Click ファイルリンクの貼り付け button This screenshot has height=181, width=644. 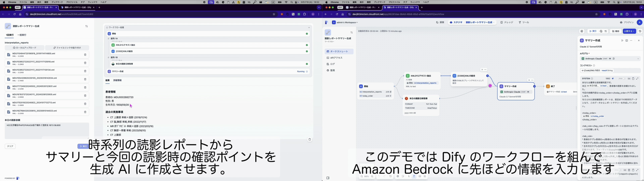click(x=67, y=48)
